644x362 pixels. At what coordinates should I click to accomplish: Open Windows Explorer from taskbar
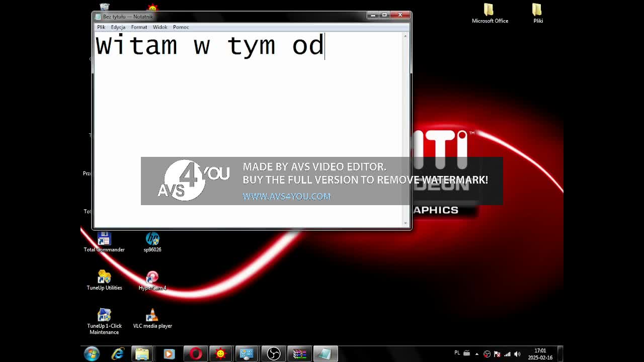(x=142, y=354)
